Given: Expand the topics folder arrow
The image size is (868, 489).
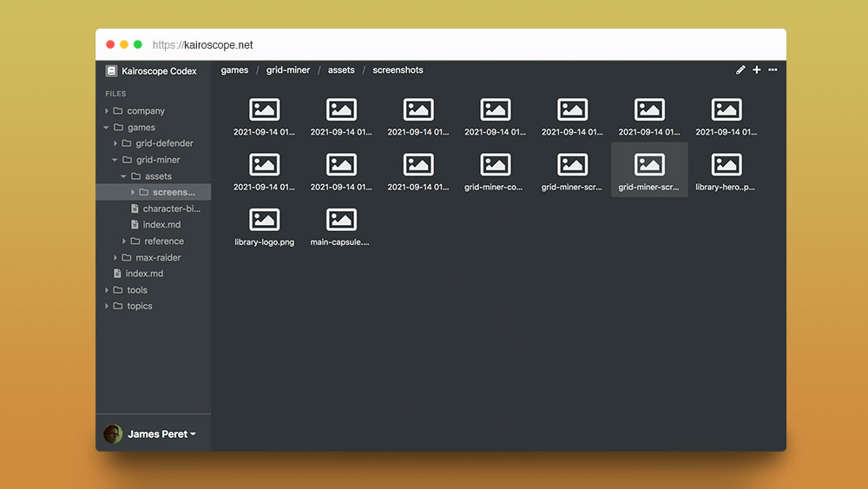Looking at the screenshot, I should (x=106, y=306).
